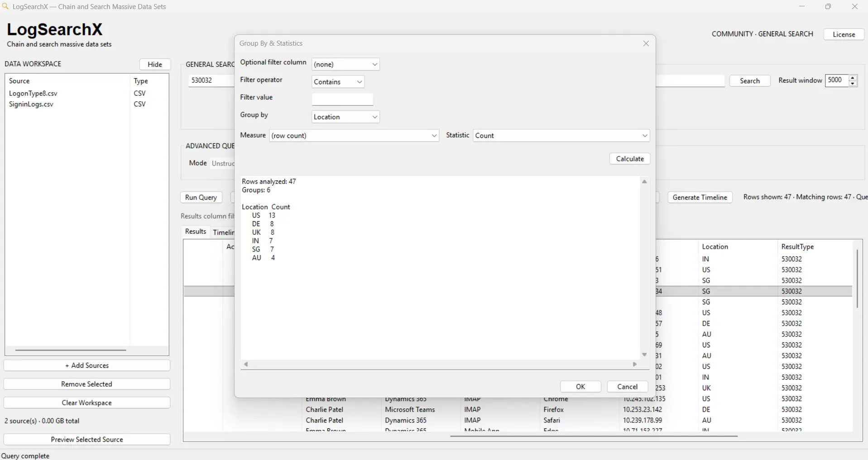Select SigninLogs.csv in the source list
Viewport: 868px width, 460px height.
click(31, 104)
